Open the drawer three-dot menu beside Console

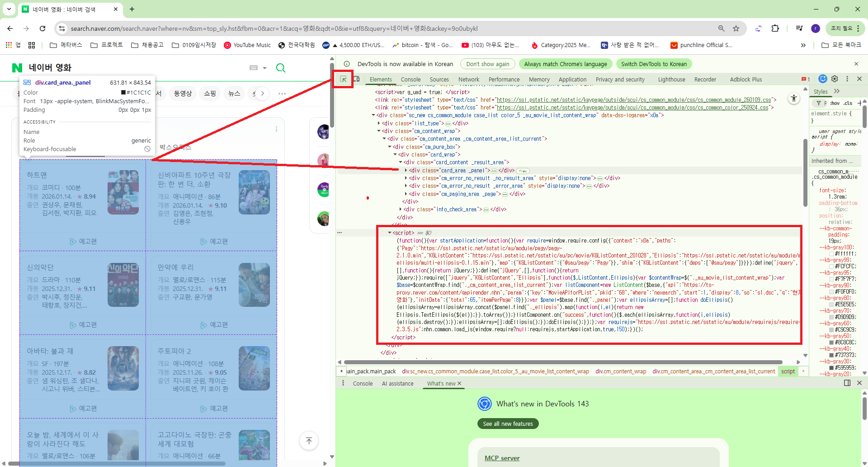pyautogui.click(x=343, y=383)
